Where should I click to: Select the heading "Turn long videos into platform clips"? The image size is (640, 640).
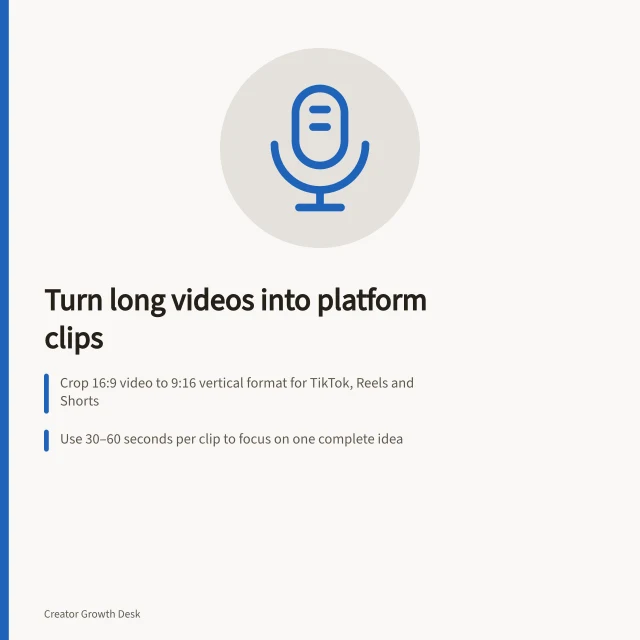[236, 319]
